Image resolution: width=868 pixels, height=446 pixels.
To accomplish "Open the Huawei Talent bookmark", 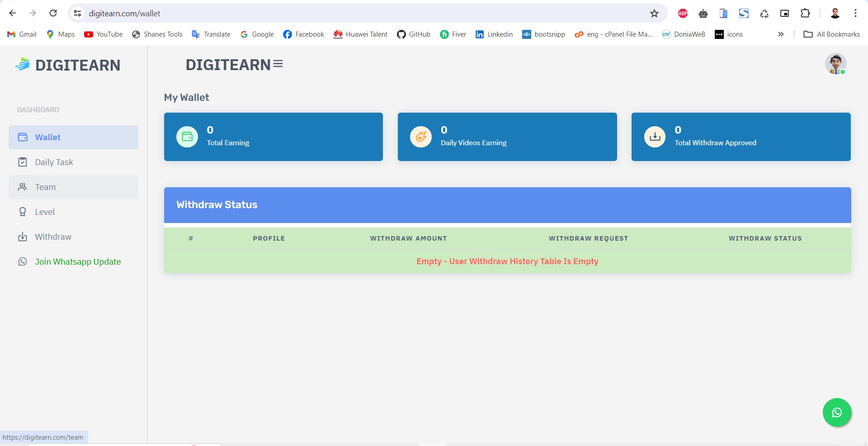I will pos(360,34).
